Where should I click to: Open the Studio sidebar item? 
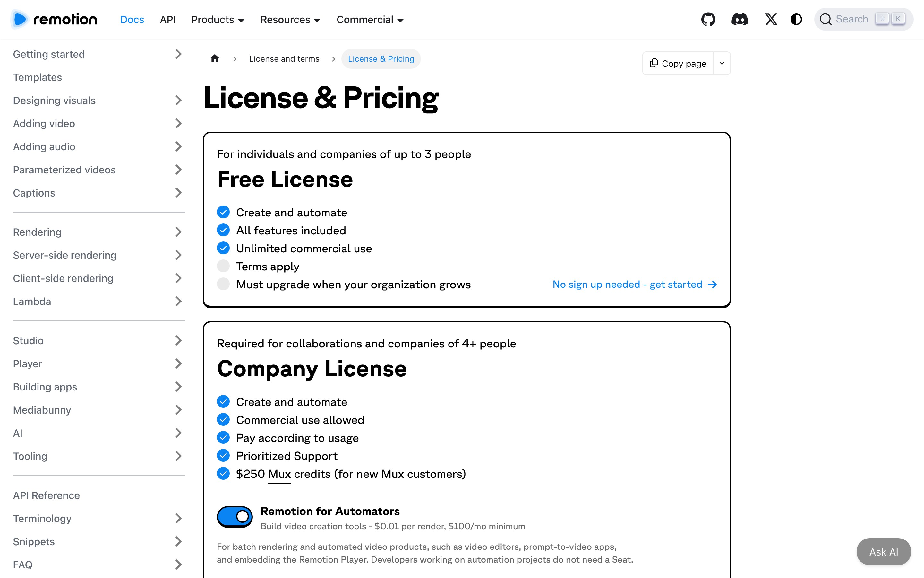click(28, 341)
